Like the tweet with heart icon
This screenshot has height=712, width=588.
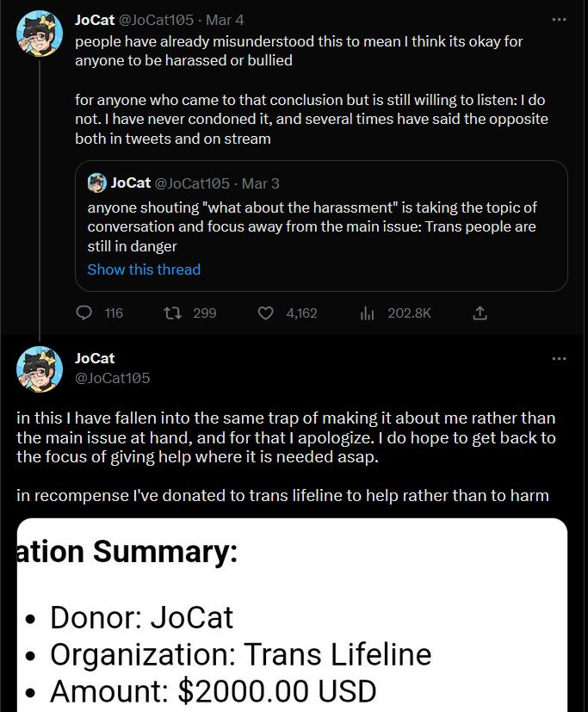coord(266,313)
